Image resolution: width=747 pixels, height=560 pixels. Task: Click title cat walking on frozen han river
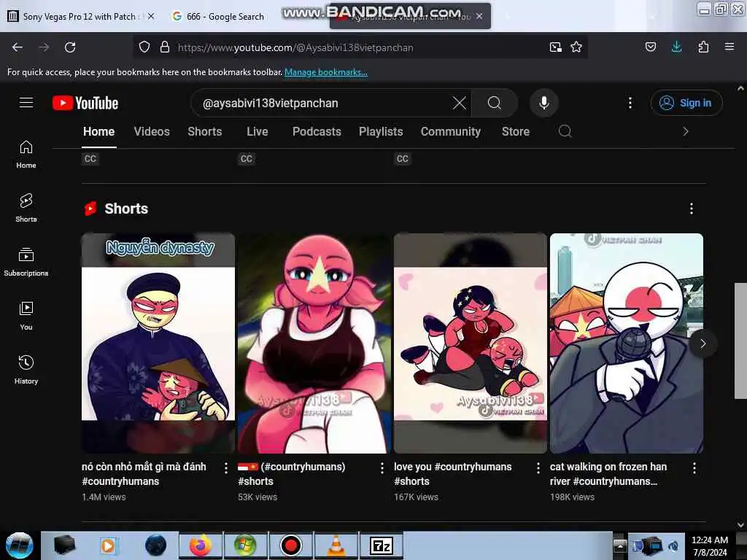click(608, 474)
